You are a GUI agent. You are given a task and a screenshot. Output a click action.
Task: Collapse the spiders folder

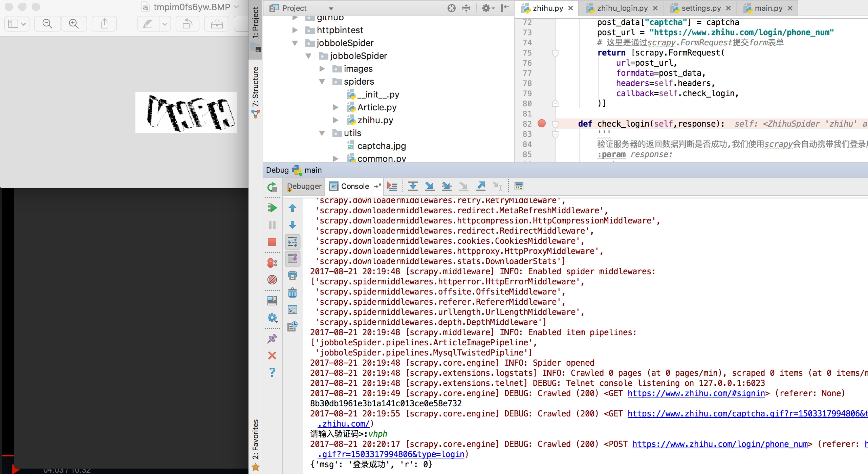tap(322, 82)
